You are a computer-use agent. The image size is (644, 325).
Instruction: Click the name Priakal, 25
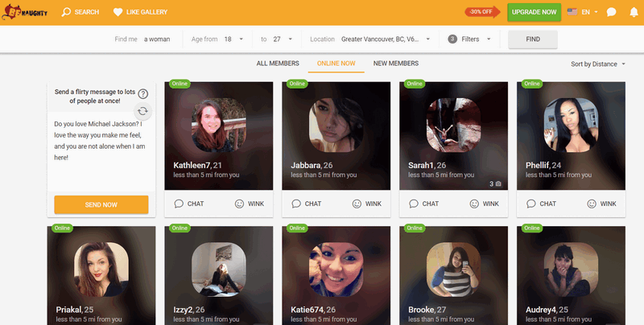[75, 310]
